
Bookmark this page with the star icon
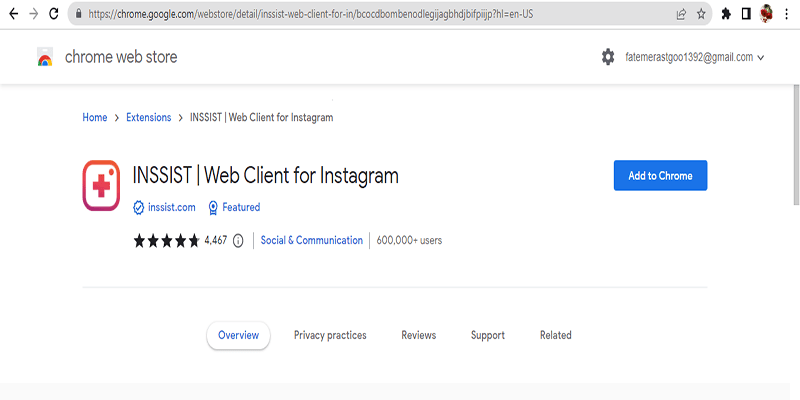701,14
